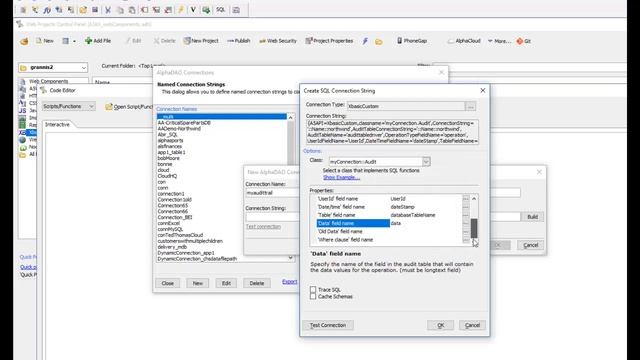The image size is (640, 360).
Task: Open the Class combo box dropdown
Action: click(426, 162)
